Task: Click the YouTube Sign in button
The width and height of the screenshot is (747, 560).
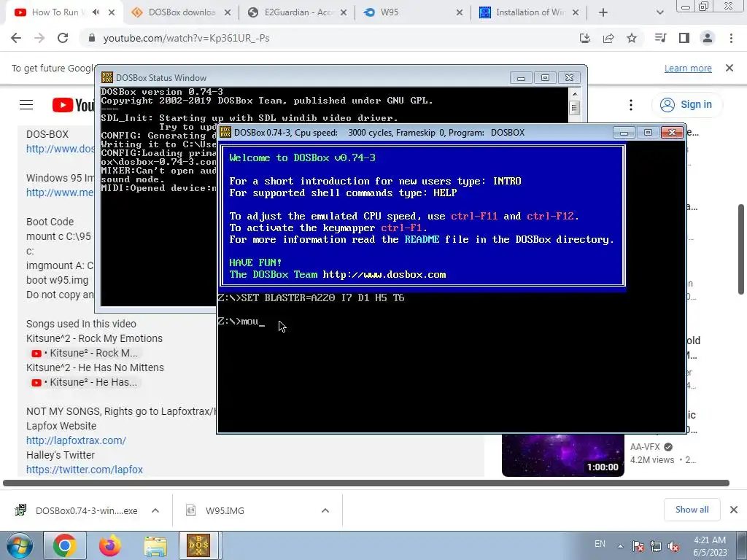Action: [686, 105]
